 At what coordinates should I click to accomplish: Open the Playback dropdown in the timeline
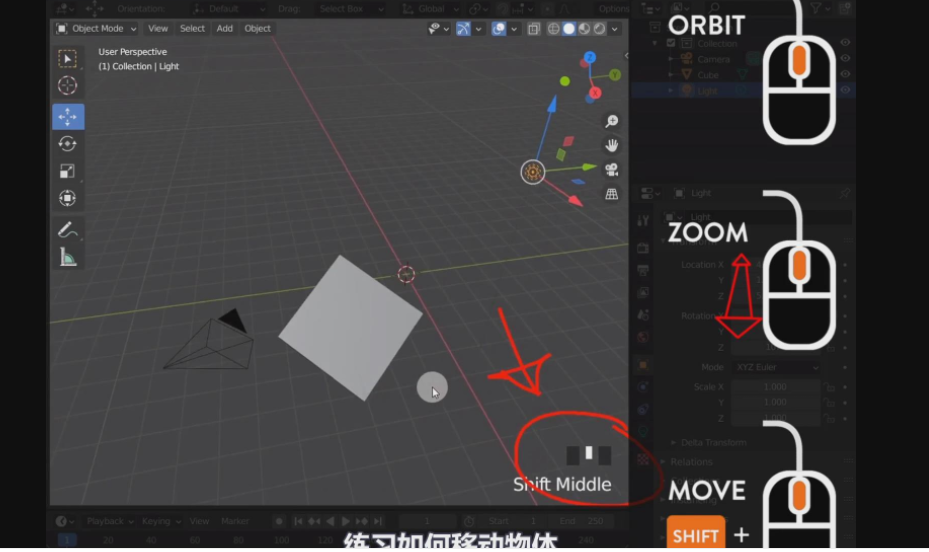[110, 521]
